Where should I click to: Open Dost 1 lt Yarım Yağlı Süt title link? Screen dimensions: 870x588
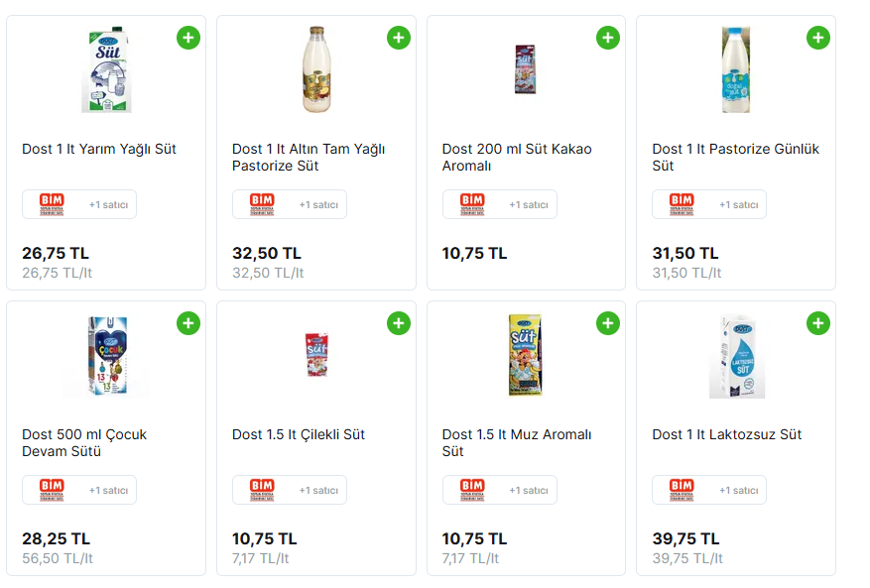point(99,150)
